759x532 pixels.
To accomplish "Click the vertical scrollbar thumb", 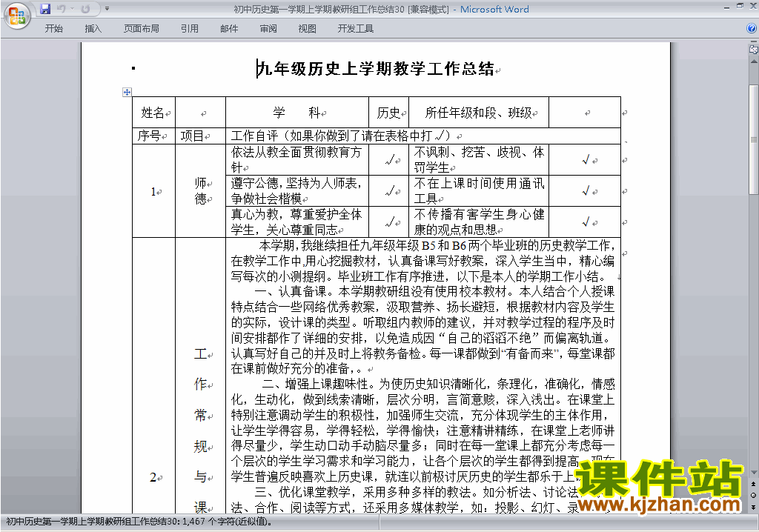I will tap(754, 139).
